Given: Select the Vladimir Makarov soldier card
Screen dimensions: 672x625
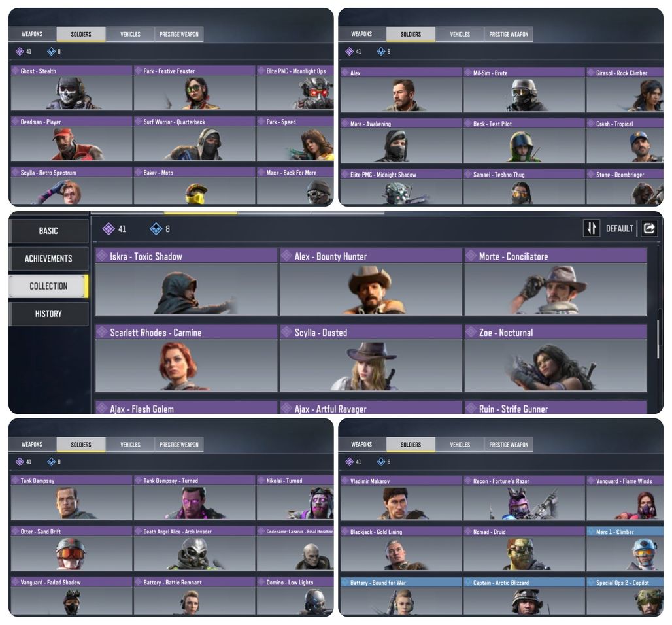Looking at the screenshot, I should coord(401,498).
